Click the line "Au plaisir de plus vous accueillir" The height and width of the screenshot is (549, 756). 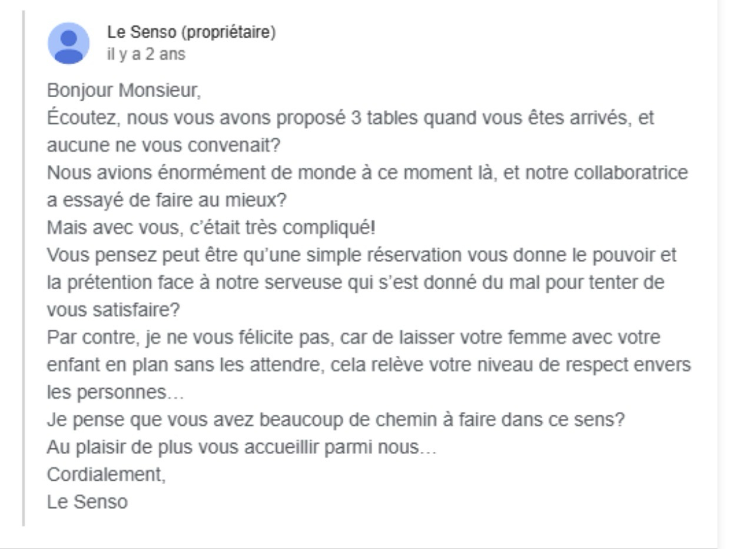tap(241, 447)
